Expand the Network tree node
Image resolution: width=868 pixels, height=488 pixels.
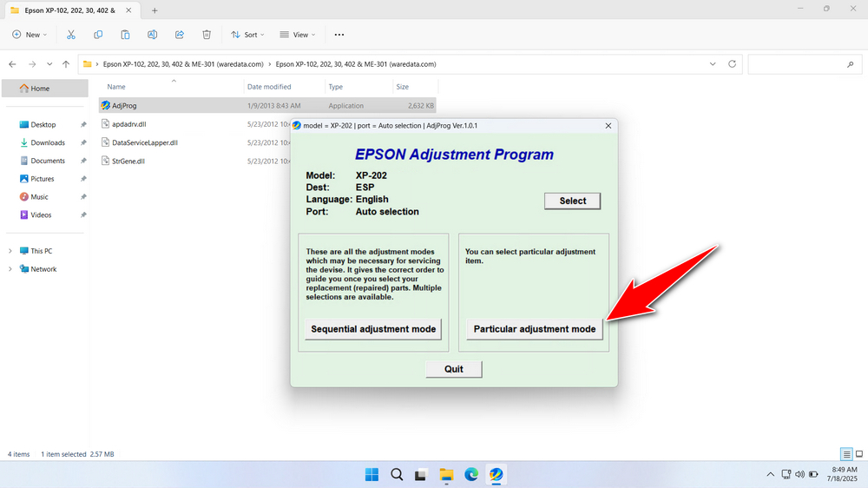point(10,269)
